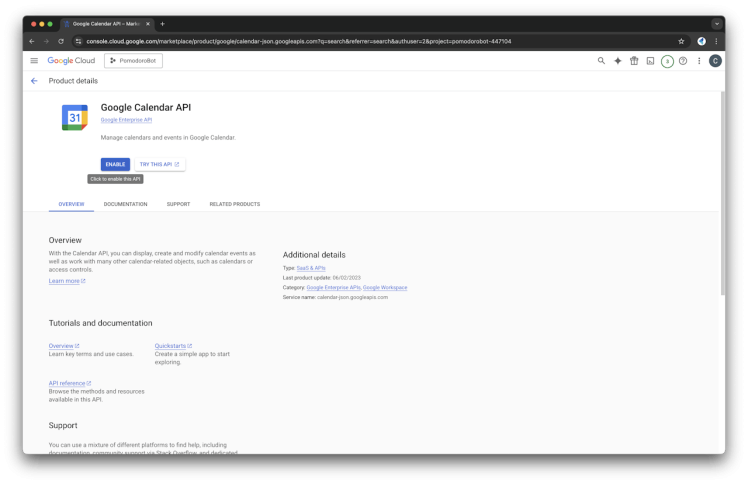The width and height of the screenshot is (748, 484).
Task: Click the 'Tutorials and documentation' heading
Action: 100,323
